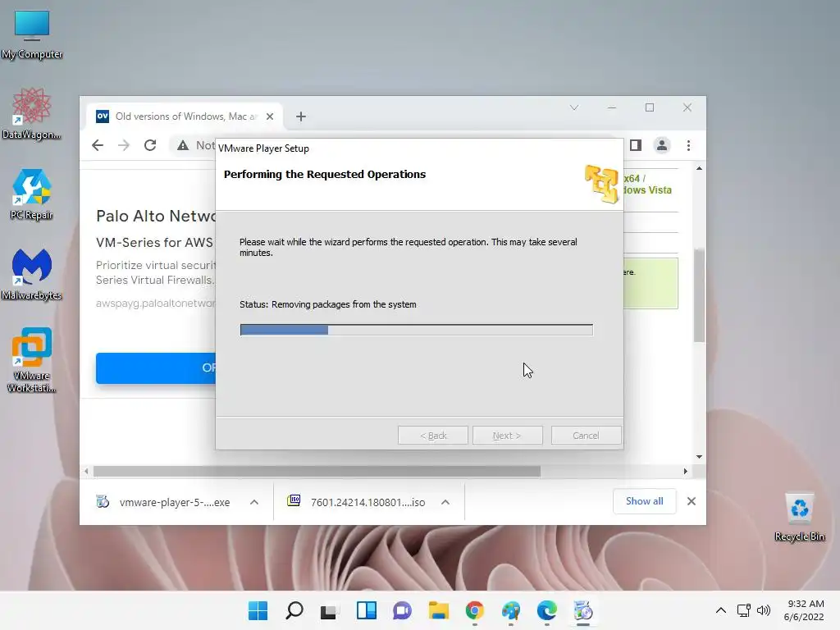The width and height of the screenshot is (840, 630).
Task: Open Microsoft Edge from the taskbar
Action: (546, 610)
